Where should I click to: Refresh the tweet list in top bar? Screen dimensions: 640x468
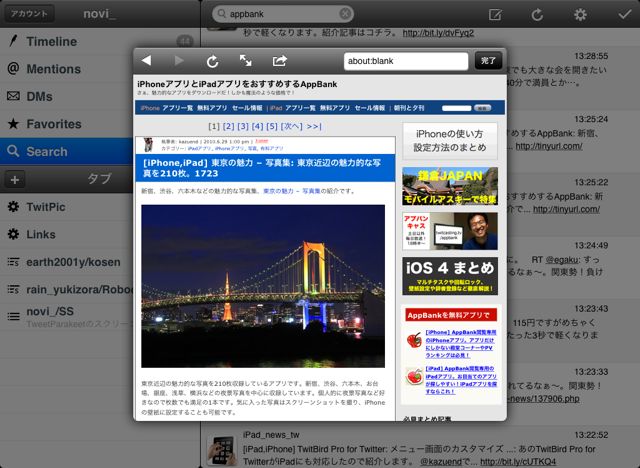(x=537, y=15)
